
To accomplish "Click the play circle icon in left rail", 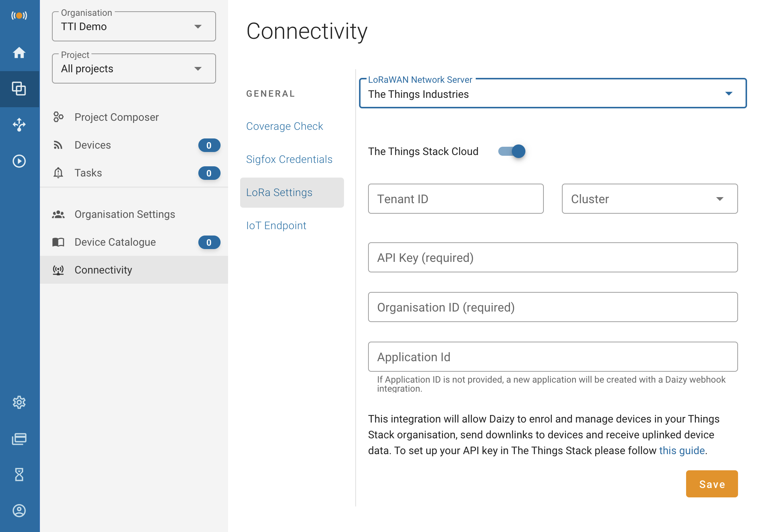I will (x=19, y=161).
